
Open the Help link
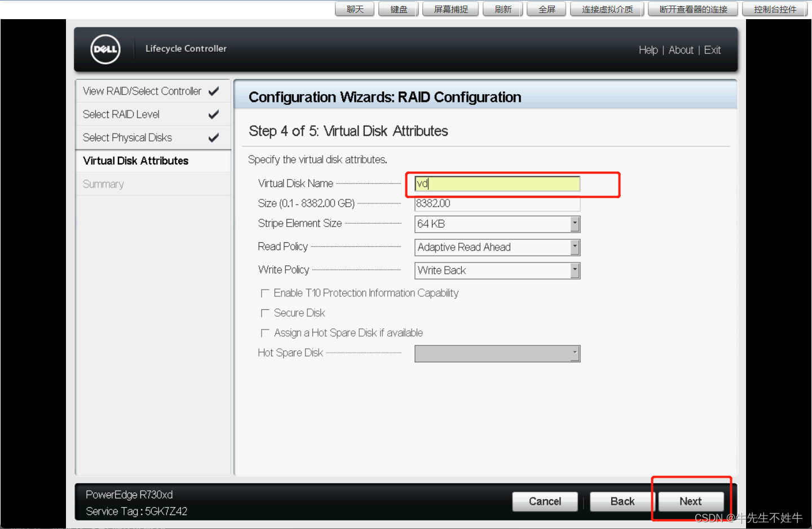click(x=648, y=50)
